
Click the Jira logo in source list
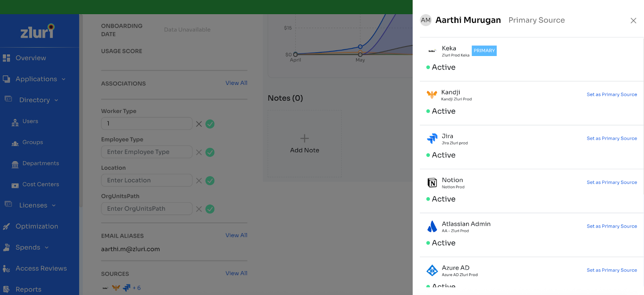[x=432, y=138]
